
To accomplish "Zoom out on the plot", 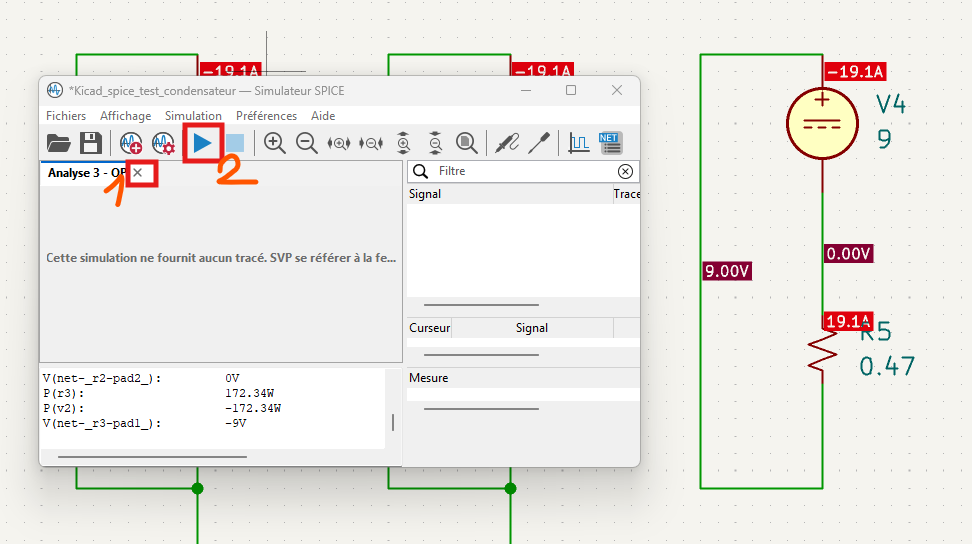I will [306, 143].
